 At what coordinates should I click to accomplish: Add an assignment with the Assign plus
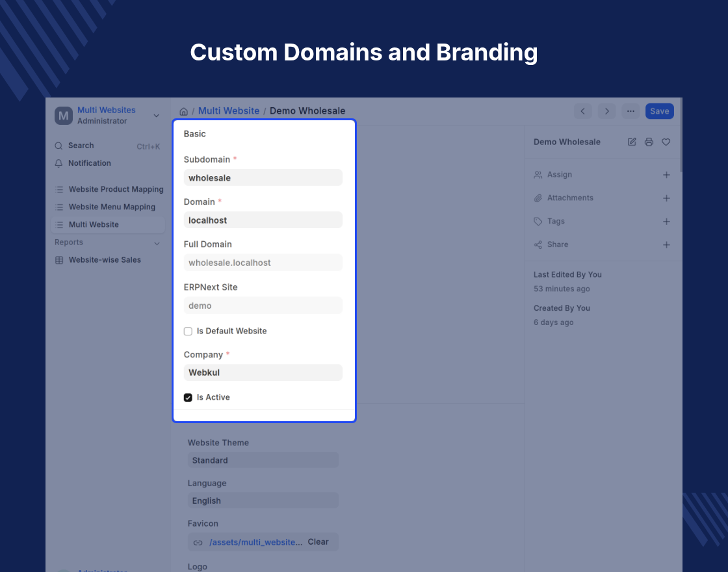point(666,175)
